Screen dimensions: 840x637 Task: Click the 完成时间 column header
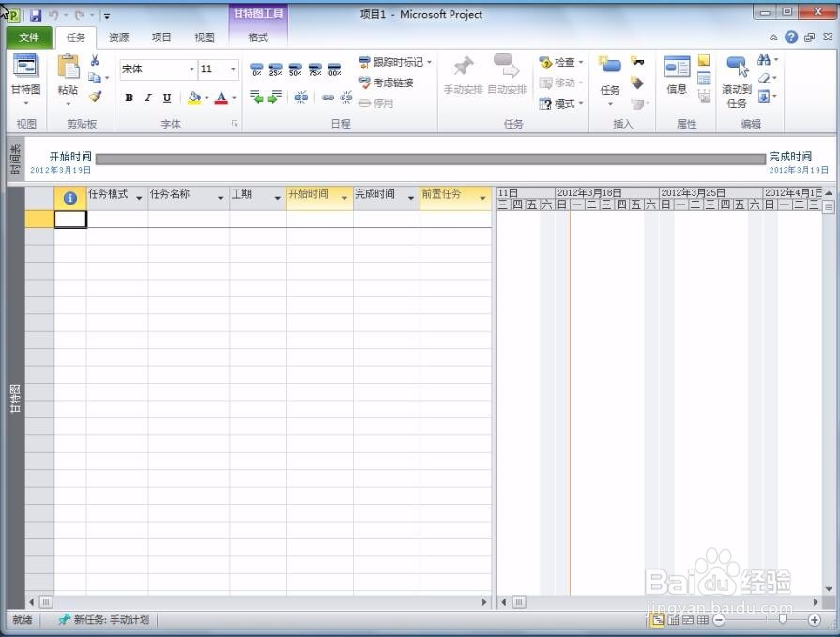386,198
